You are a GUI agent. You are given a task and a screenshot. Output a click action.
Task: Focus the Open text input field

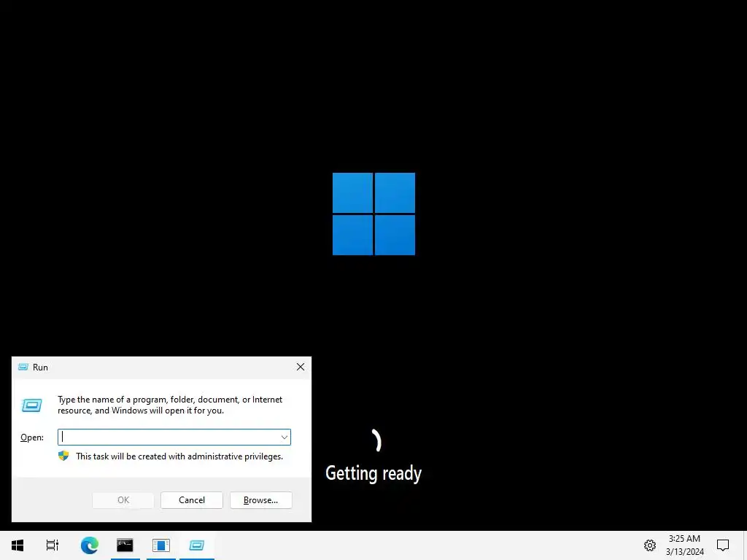[x=174, y=437]
